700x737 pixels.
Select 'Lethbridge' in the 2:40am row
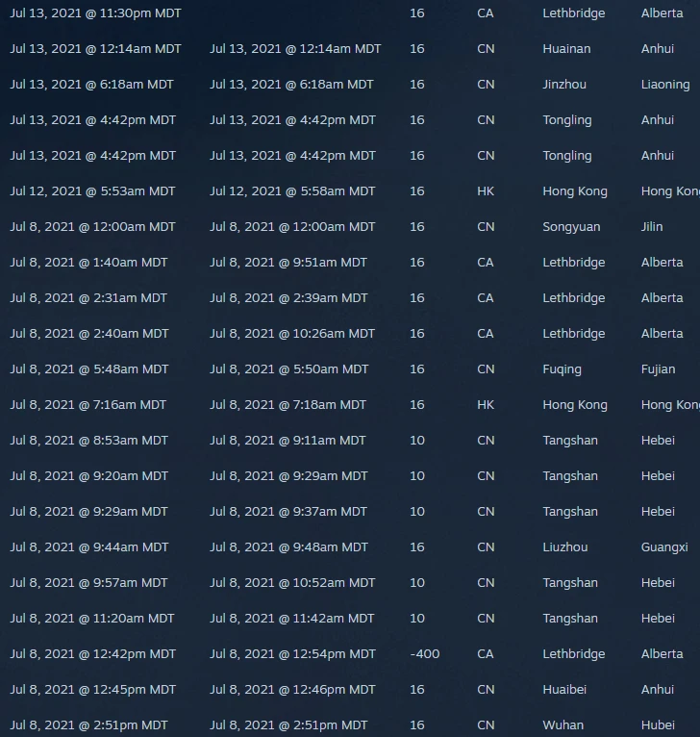574,334
